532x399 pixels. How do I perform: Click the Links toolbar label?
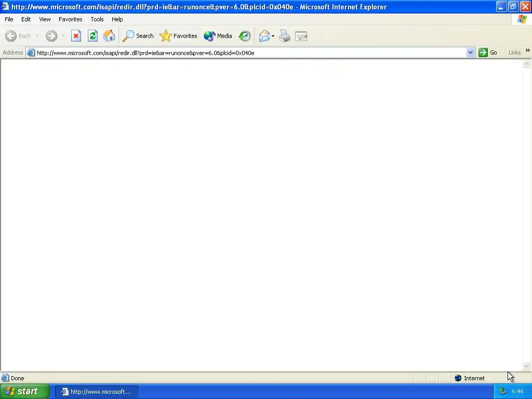(514, 52)
